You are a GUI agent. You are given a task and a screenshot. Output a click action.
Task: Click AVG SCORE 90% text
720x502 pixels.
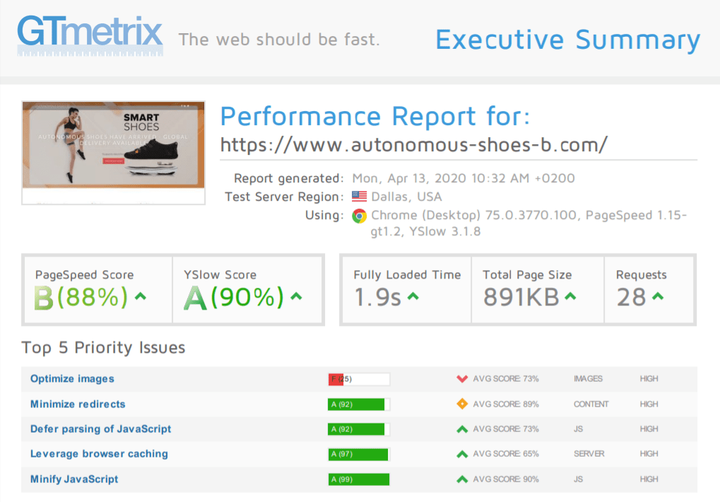coord(506,479)
